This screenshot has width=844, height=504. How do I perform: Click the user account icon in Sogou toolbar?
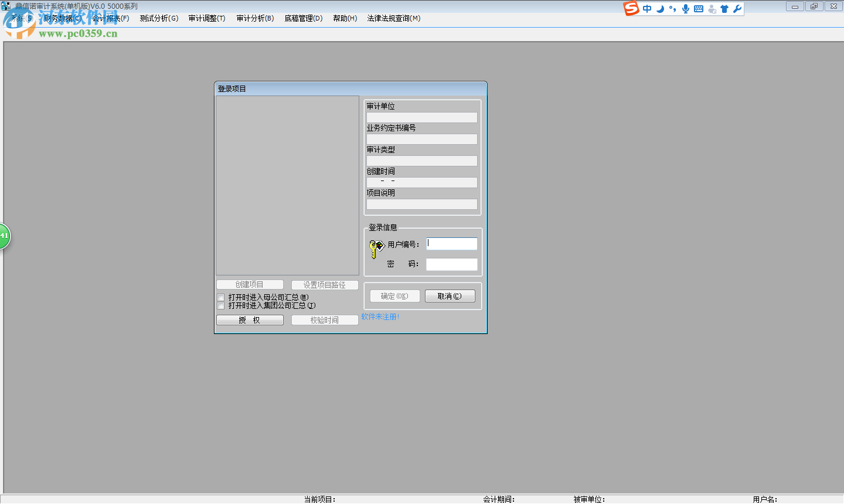[712, 9]
